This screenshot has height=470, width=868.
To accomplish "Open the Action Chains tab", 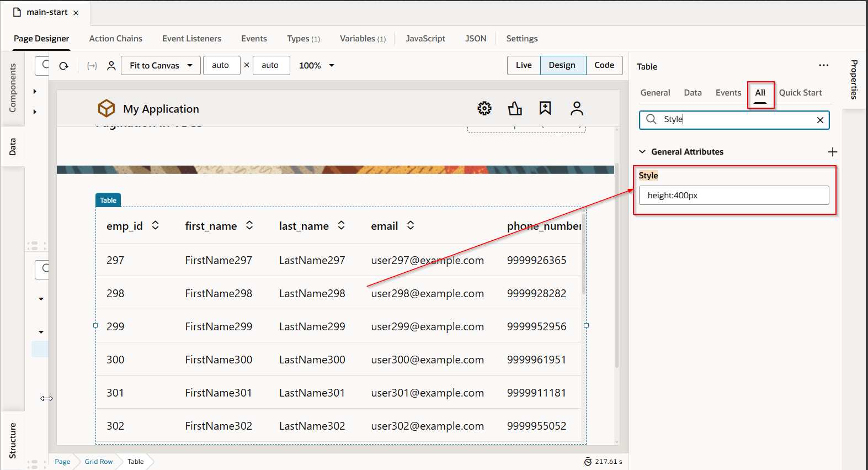I will click(116, 39).
